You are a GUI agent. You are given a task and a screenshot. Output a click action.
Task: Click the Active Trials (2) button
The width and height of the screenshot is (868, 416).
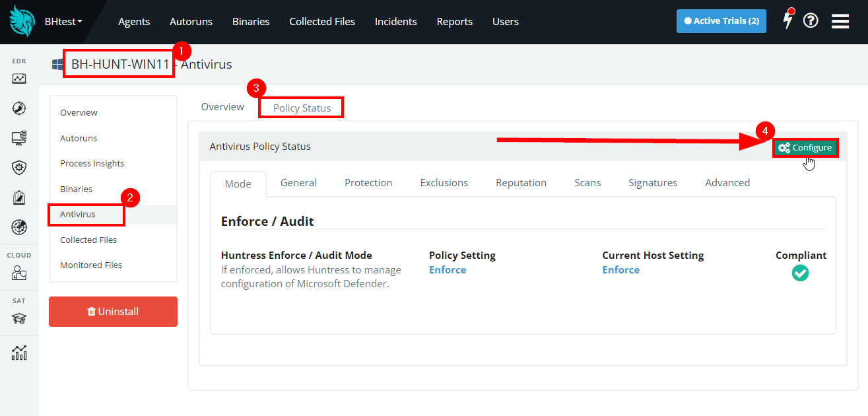click(x=721, y=21)
